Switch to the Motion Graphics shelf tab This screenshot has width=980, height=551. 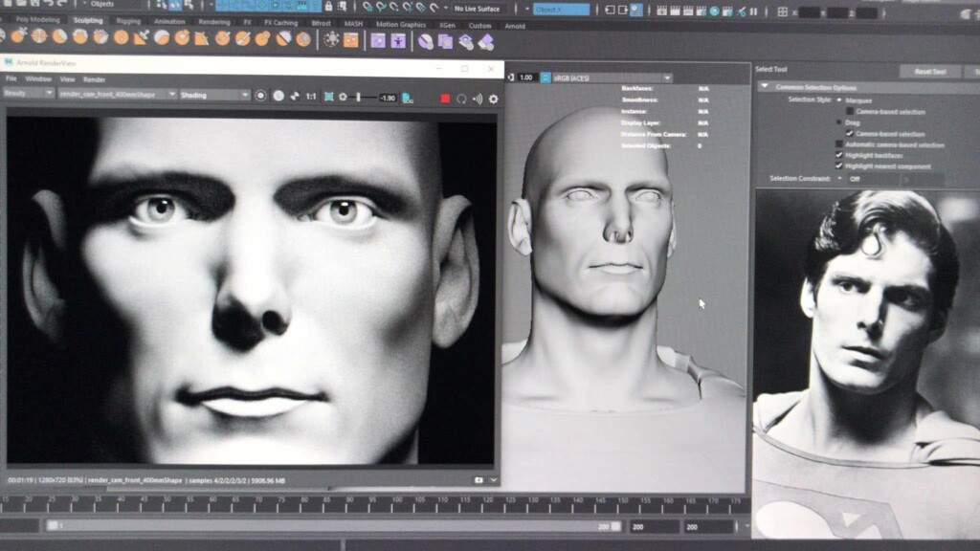[401, 24]
